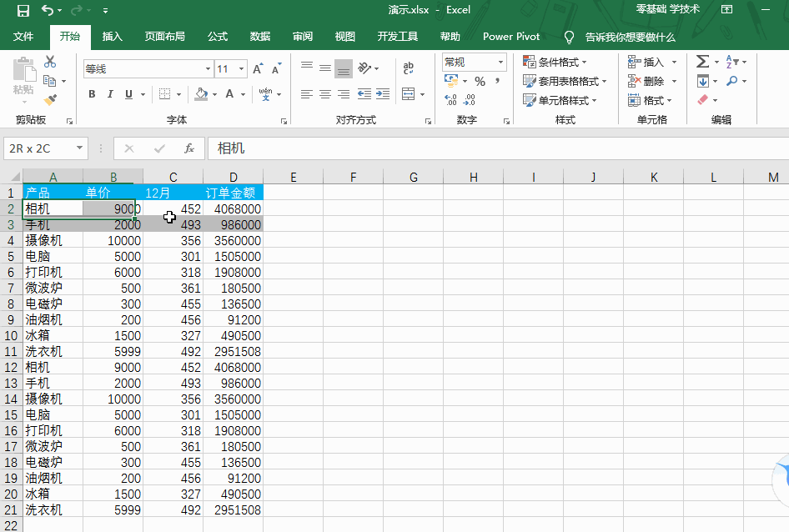
Task: Open the Fill down-arrow tool
Action: (703, 81)
